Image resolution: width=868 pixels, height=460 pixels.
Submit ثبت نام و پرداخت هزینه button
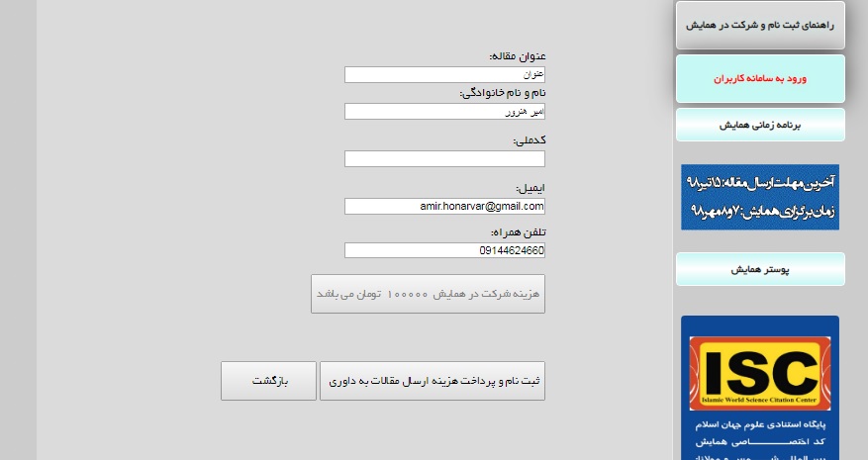pyautogui.click(x=433, y=381)
